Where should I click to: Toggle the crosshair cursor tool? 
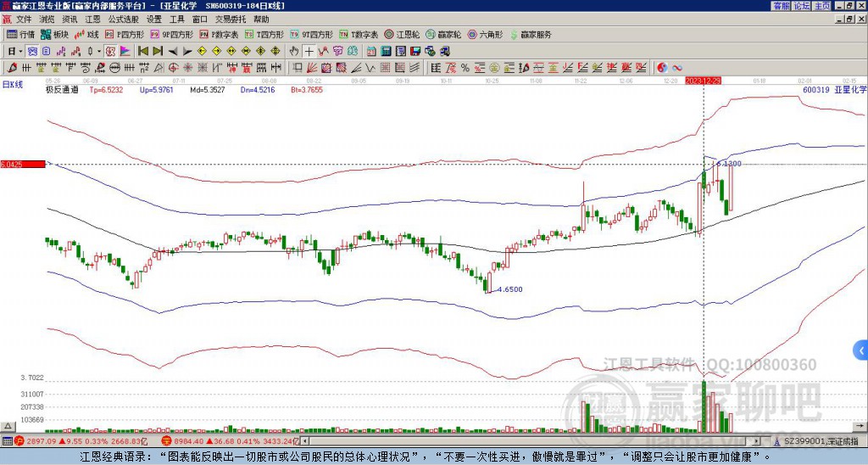(x=309, y=51)
